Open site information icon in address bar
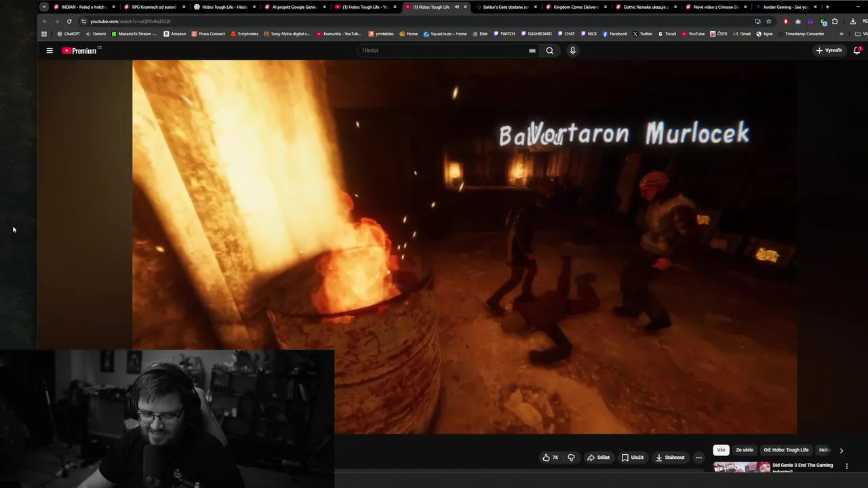The width and height of the screenshot is (868, 488). tap(83, 22)
